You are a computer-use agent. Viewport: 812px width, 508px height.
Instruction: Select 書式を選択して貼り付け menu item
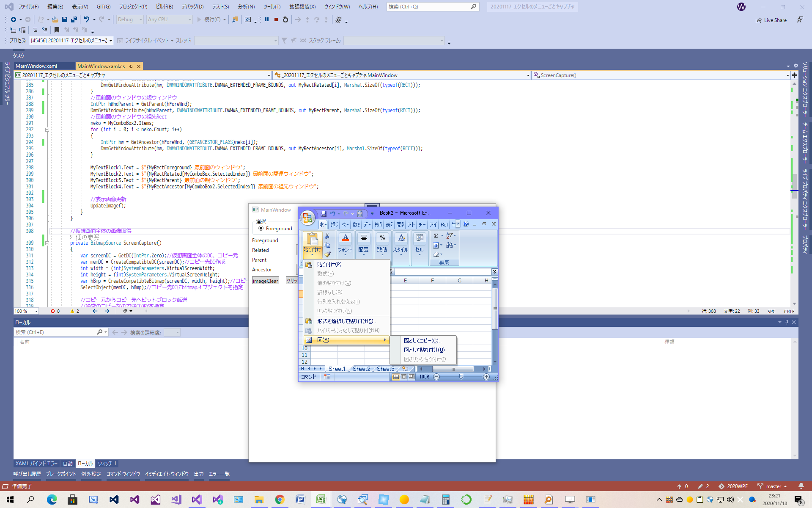(x=344, y=321)
